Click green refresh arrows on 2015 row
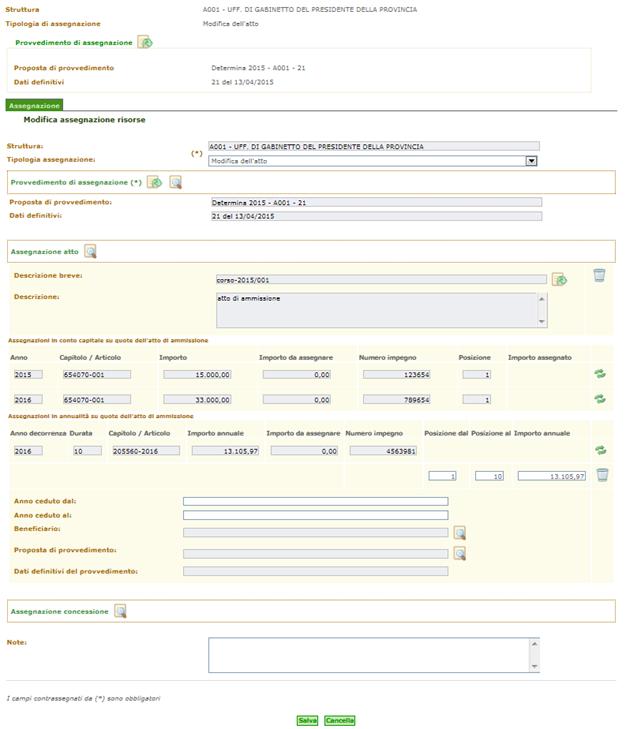Screen dimensions: 626x729 [600, 374]
